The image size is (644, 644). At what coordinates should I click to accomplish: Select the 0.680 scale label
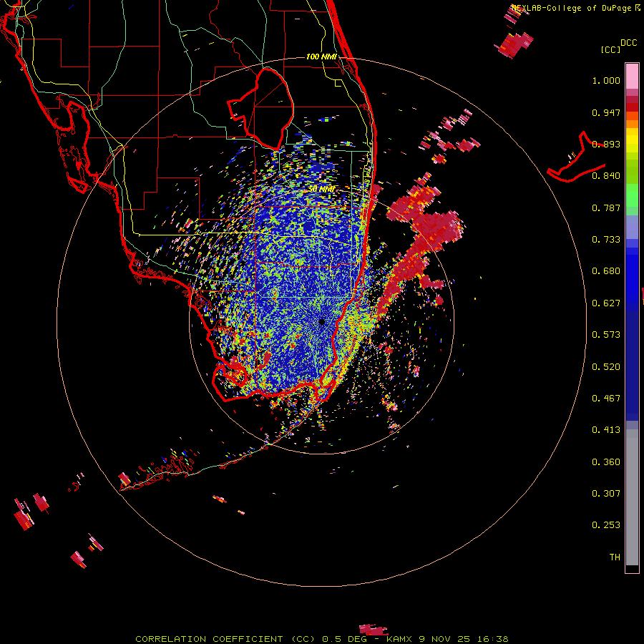[606, 271]
